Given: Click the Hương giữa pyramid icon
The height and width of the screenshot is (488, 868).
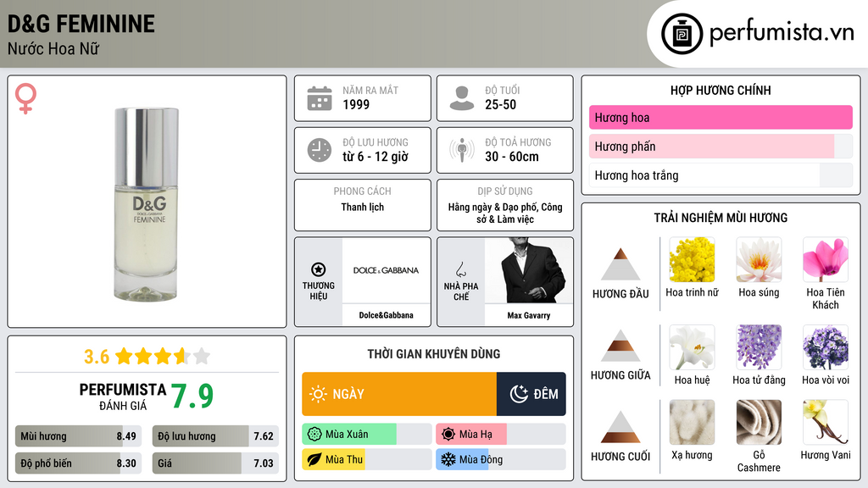Looking at the screenshot, I should 620,346.
